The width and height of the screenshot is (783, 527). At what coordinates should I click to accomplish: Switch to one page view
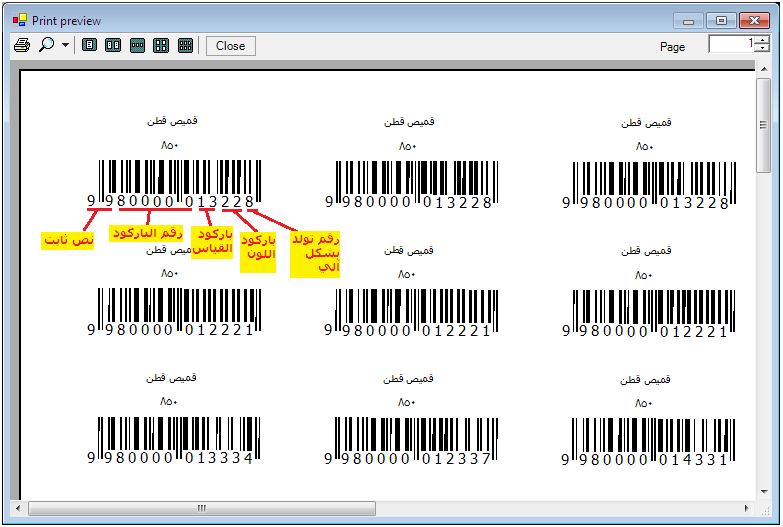click(x=89, y=45)
